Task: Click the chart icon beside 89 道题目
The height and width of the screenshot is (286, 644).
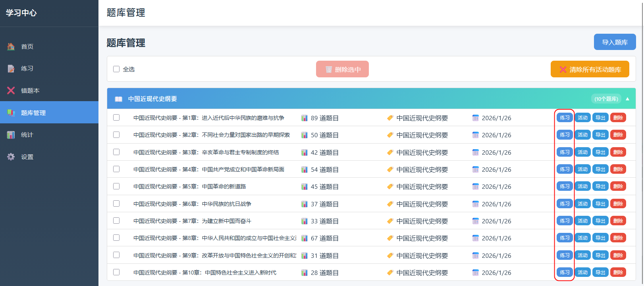Action: click(x=305, y=118)
